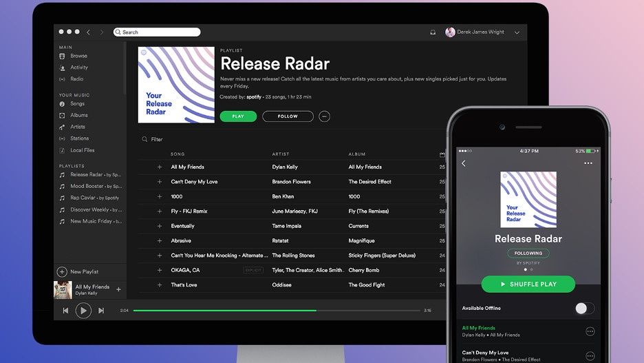Select the Rap Caviar playlist

click(x=94, y=198)
